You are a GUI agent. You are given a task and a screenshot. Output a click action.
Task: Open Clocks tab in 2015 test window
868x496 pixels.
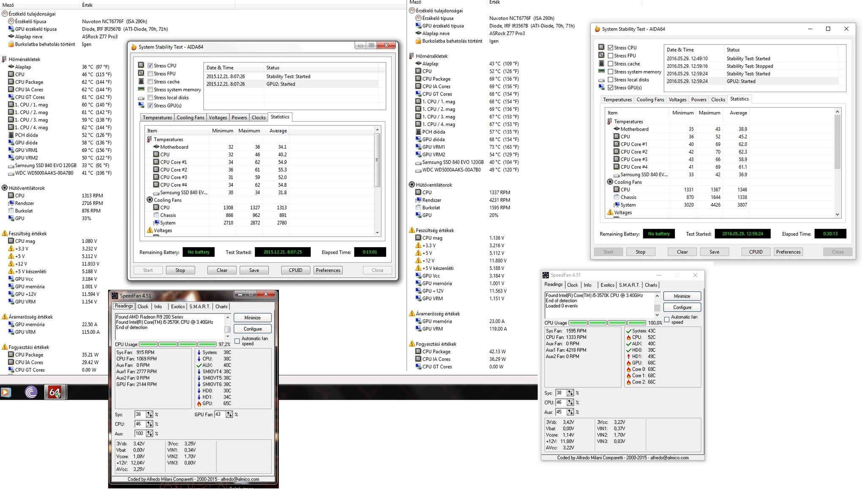(x=259, y=118)
